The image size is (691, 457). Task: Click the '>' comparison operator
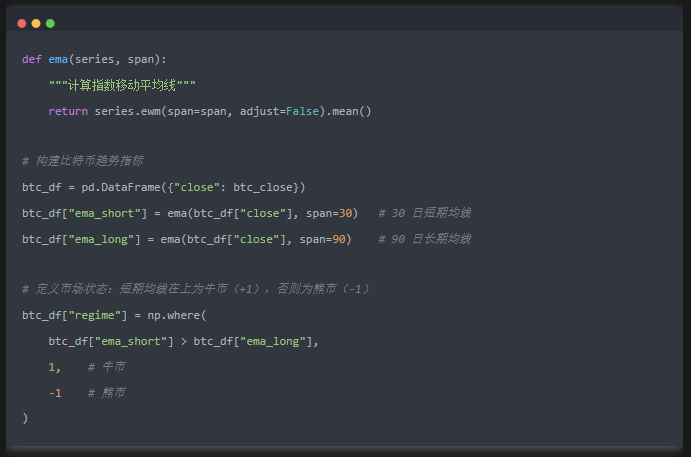pos(184,342)
